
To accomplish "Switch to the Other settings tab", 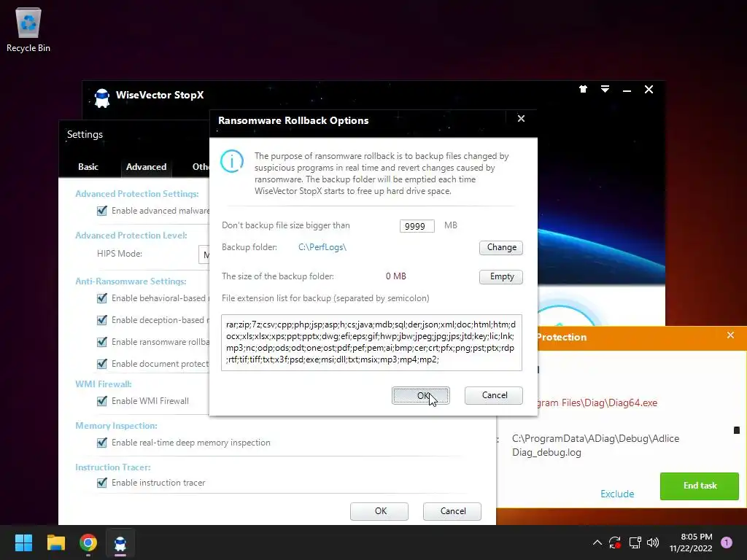I will click(x=200, y=167).
